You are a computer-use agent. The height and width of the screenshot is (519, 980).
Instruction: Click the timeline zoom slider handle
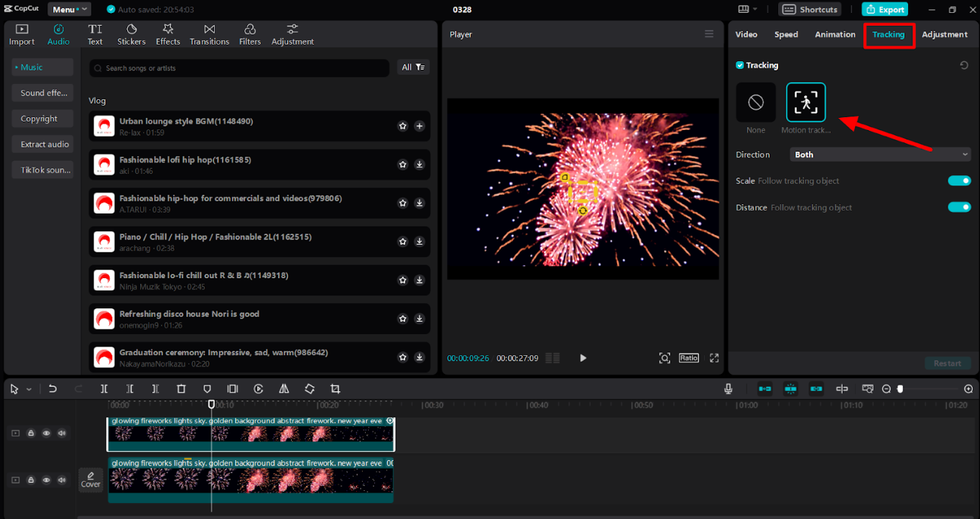900,389
